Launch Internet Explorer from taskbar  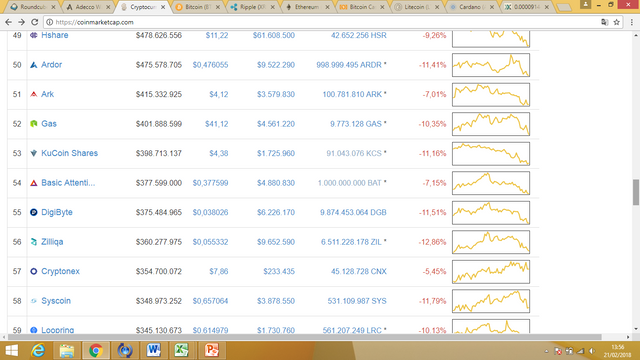click(38, 351)
